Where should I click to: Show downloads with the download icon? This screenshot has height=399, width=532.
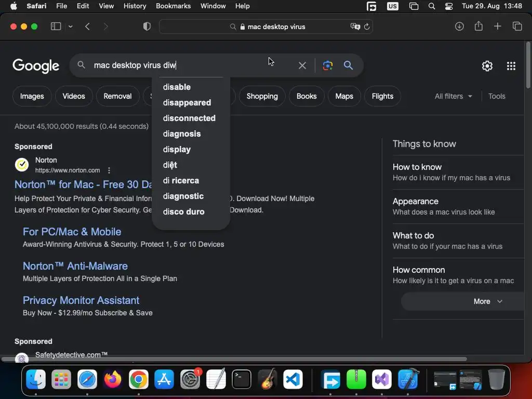coord(459,26)
